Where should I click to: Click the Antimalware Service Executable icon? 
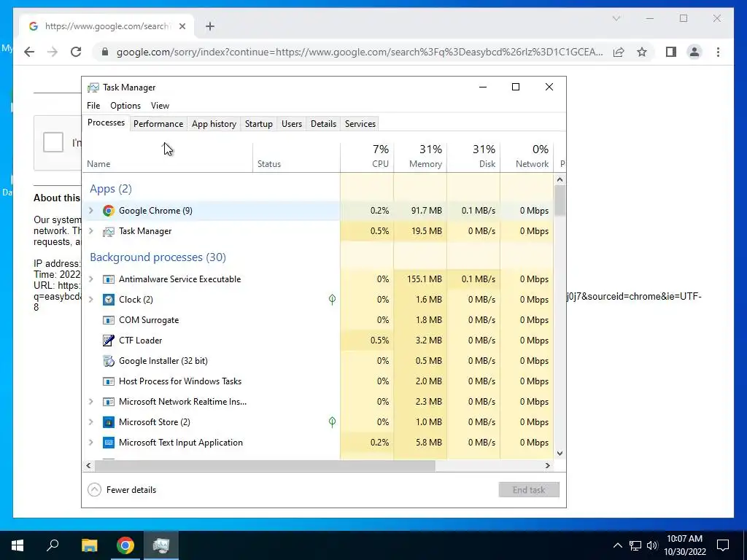coord(109,279)
